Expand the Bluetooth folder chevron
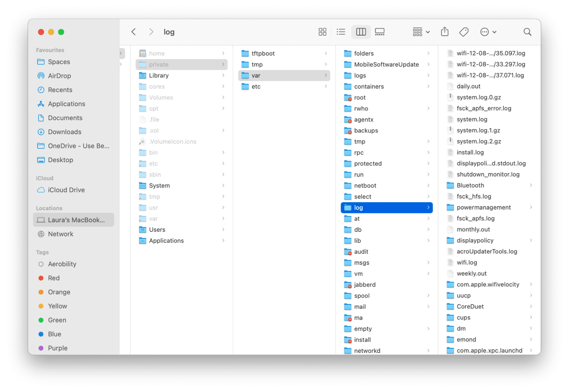The height and width of the screenshot is (392, 569). [531, 185]
